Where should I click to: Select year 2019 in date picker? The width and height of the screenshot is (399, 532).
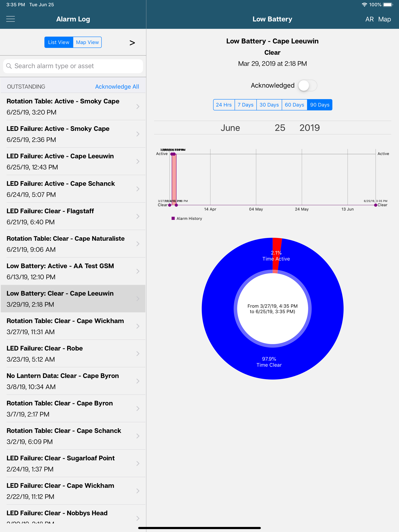click(309, 128)
